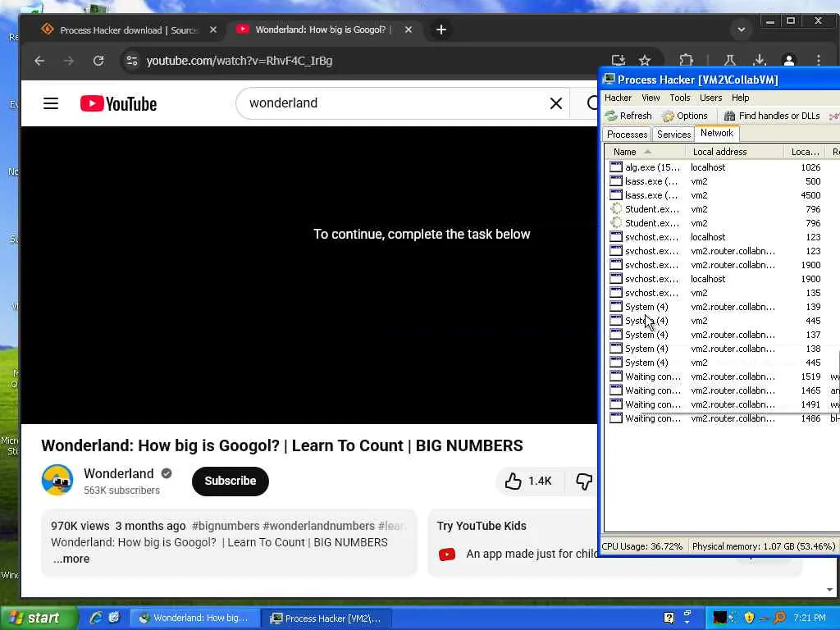Click the security shield tray icon
Image resolution: width=840 pixels, height=630 pixels.
(749, 618)
